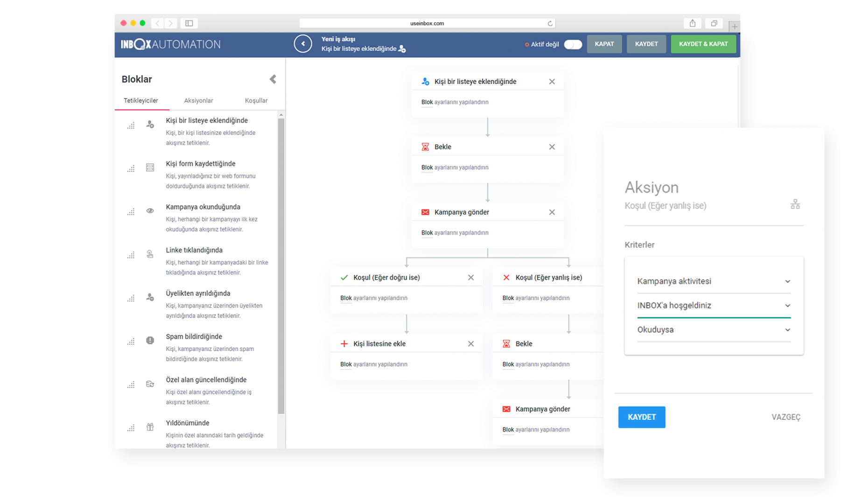Click the Bloklar list vertical scrollbar
The height and width of the screenshot is (504, 855).
click(x=281, y=266)
